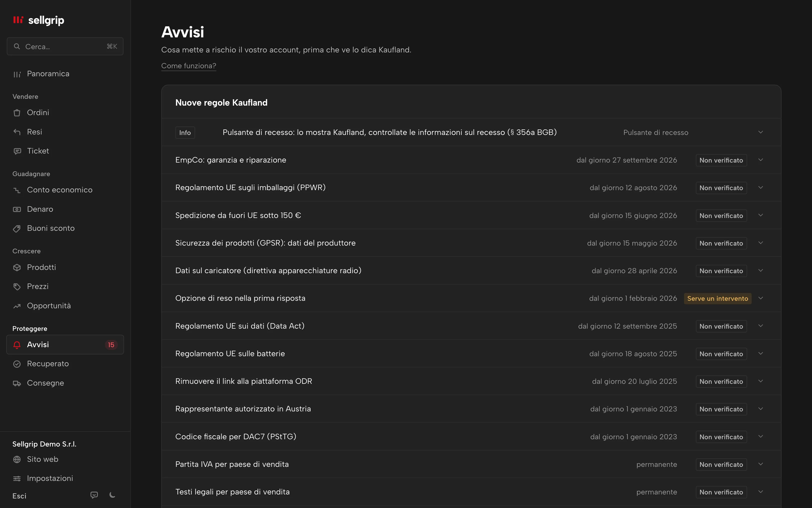The width and height of the screenshot is (812, 508).
Task: Open the Consegne page
Action: tap(65, 383)
